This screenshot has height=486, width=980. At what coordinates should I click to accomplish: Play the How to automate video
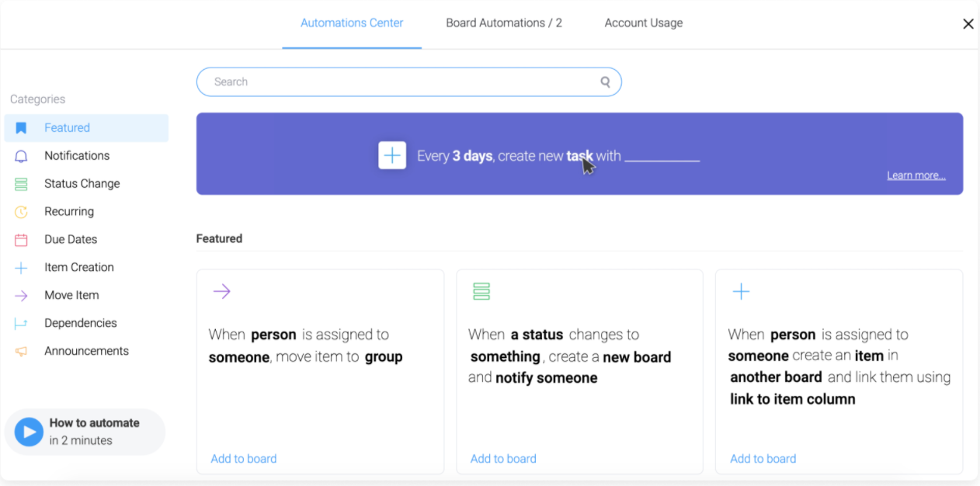coord(29,432)
